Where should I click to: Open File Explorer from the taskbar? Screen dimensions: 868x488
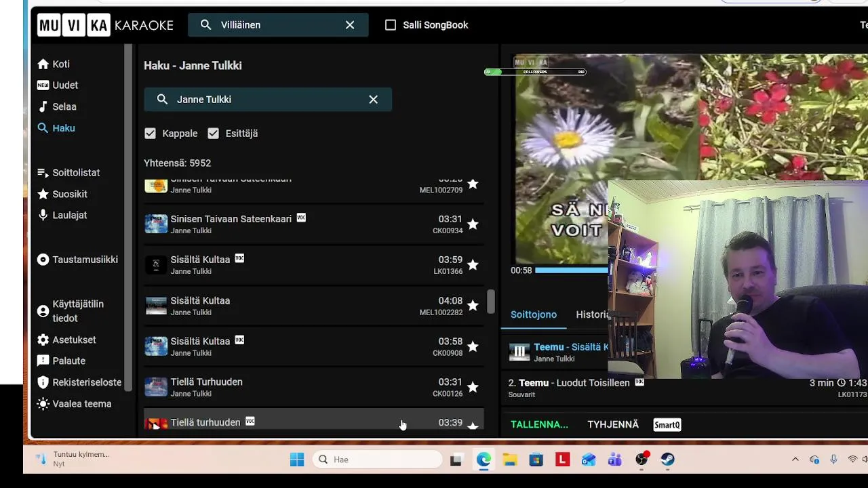click(510, 460)
